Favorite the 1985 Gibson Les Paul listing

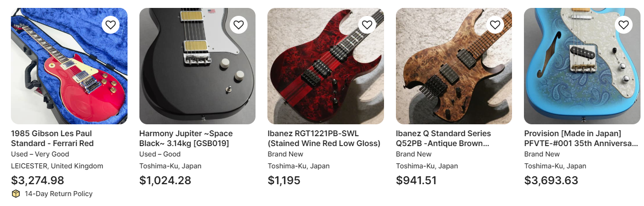(x=111, y=25)
